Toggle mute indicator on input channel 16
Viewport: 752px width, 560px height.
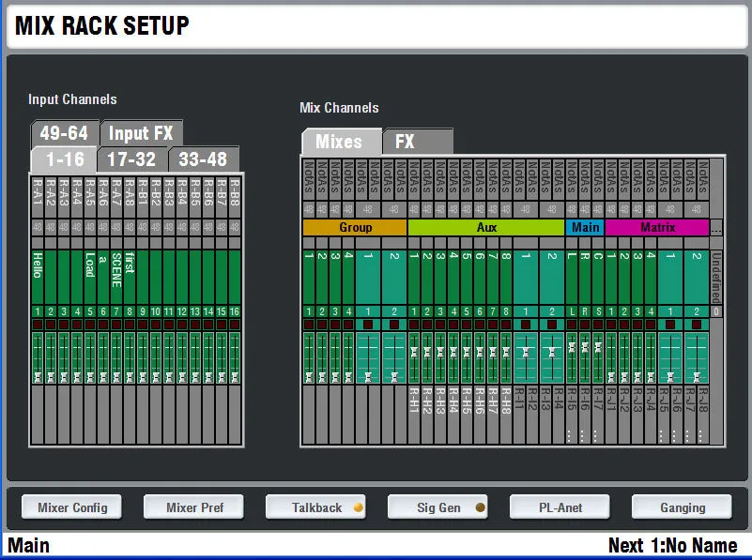click(x=235, y=325)
